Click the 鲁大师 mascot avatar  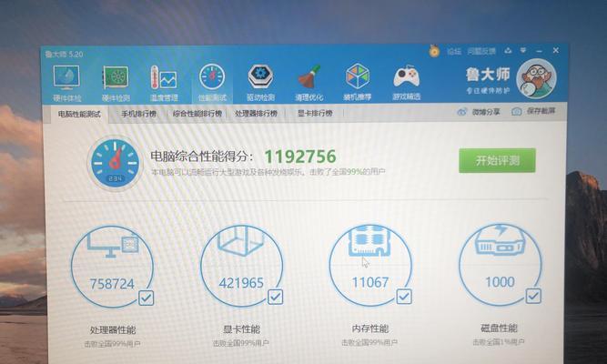pyautogui.click(x=536, y=78)
